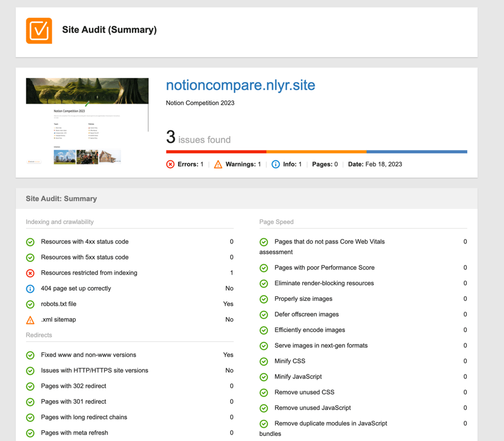Click warning icon beside .xml sitemap
Image resolution: width=504 pixels, height=441 pixels.
pyautogui.click(x=30, y=320)
